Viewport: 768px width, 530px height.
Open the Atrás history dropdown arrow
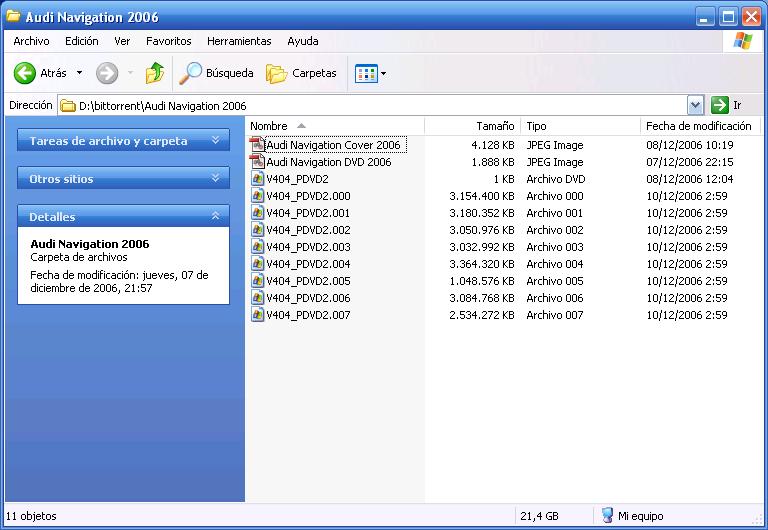point(79,73)
